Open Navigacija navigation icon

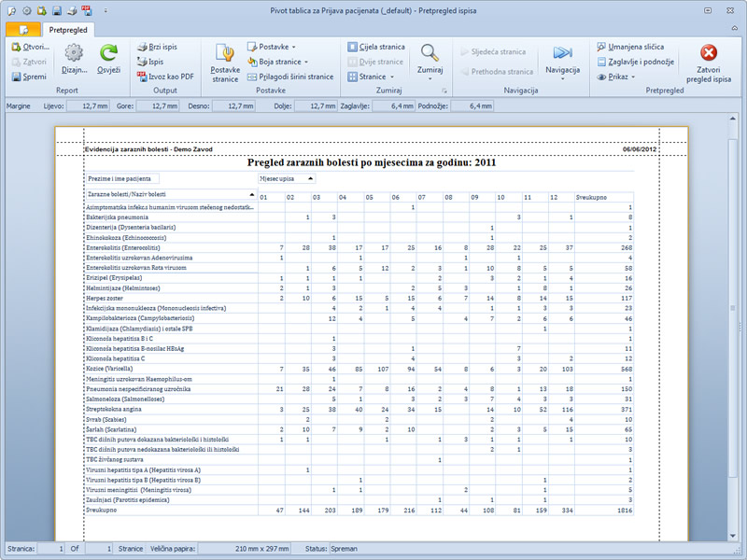[563, 52]
